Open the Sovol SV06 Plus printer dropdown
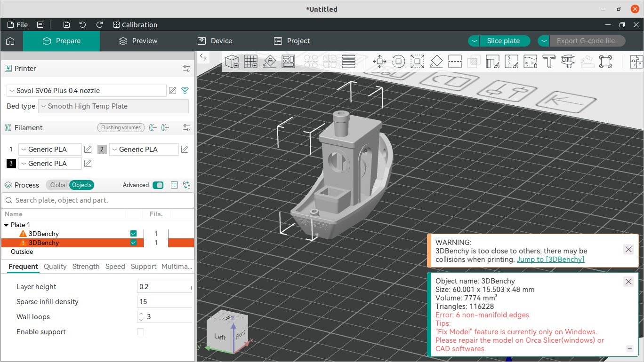 [x=87, y=91]
